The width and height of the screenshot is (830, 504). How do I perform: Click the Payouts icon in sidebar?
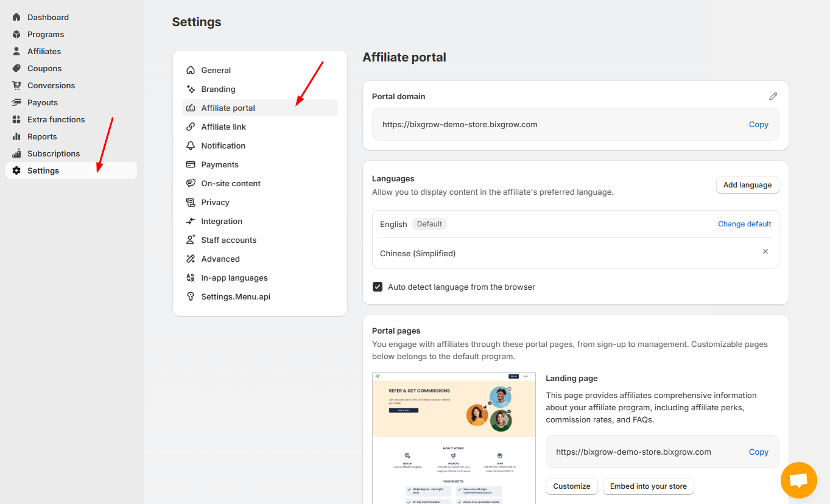16,102
